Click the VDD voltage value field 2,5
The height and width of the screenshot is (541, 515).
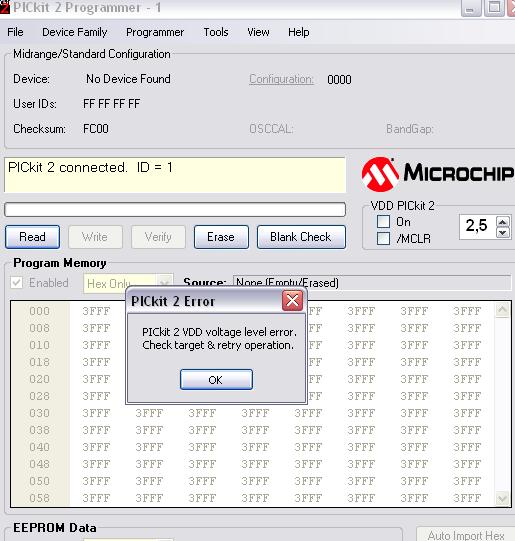pos(477,226)
